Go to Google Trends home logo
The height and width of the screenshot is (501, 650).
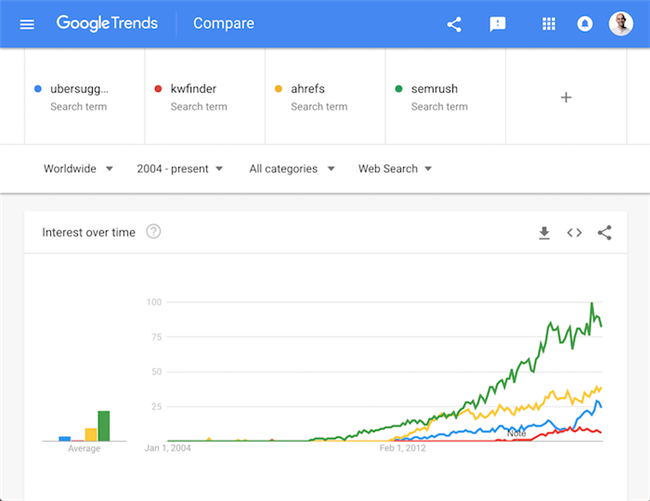108,24
